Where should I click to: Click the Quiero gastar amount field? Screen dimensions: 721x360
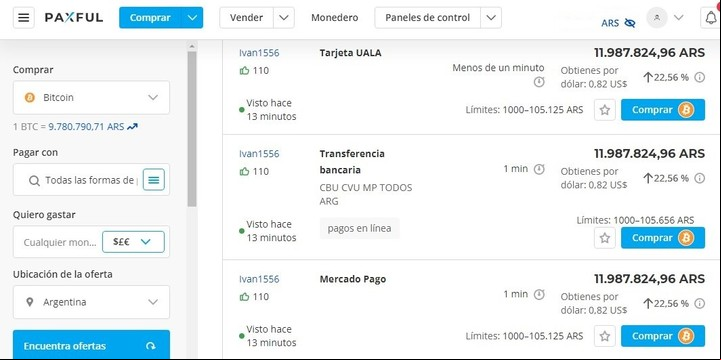point(60,242)
